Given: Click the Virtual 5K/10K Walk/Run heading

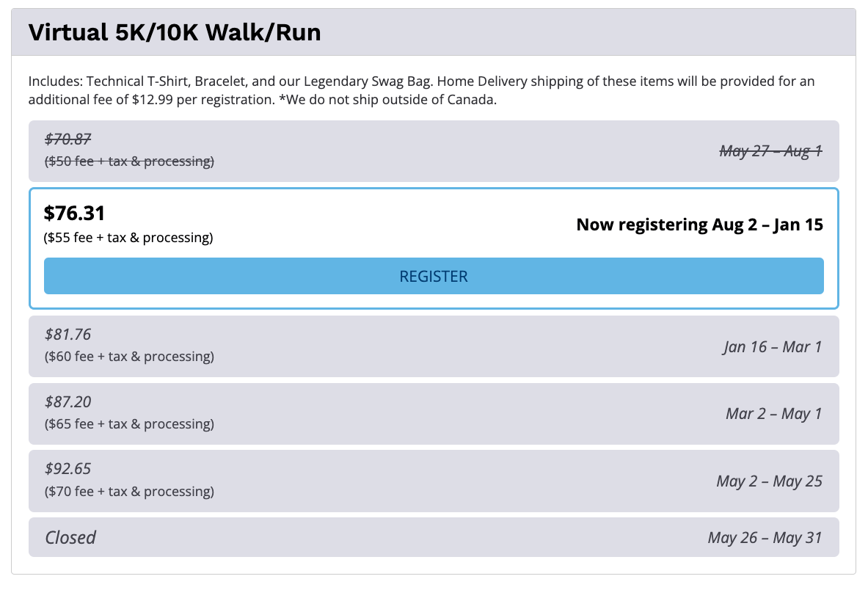Looking at the screenshot, I should [x=175, y=32].
